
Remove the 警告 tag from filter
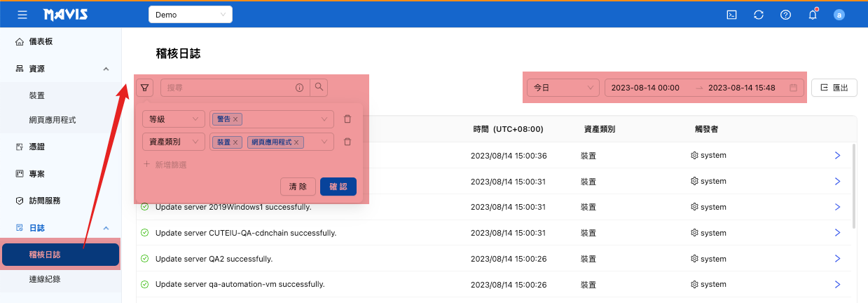tap(235, 119)
